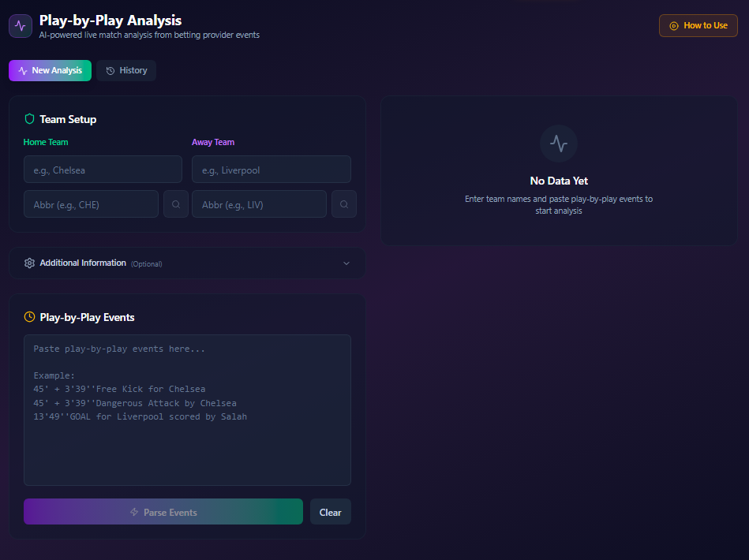The height and width of the screenshot is (560, 749).
Task: Click the pulse icon in New Analysis tab
Action: (x=22, y=71)
